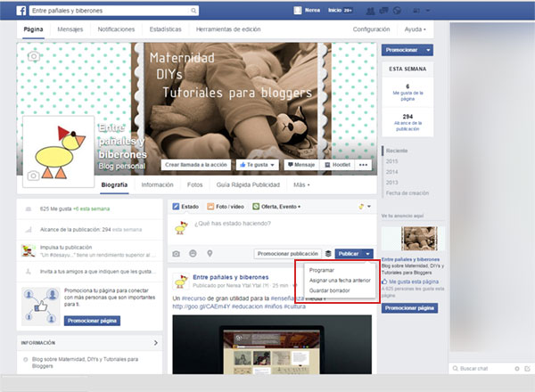Open Herramientas de edición tab
Image resolution: width=535 pixels, height=392 pixels.
[x=228, y=29]
